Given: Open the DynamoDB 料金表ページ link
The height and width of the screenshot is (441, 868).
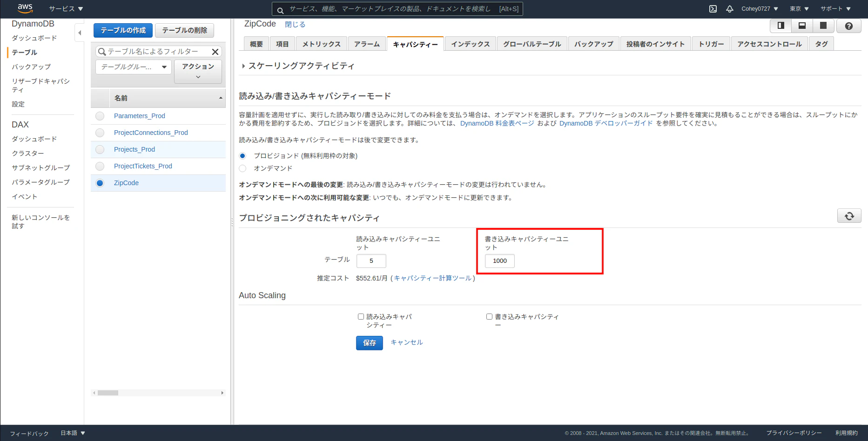Looking at the screenshot, I should click(x=497, y=123).
